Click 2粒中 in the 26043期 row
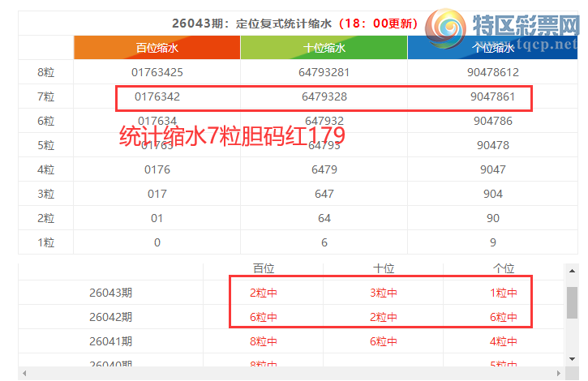 (x=264, y=293)
